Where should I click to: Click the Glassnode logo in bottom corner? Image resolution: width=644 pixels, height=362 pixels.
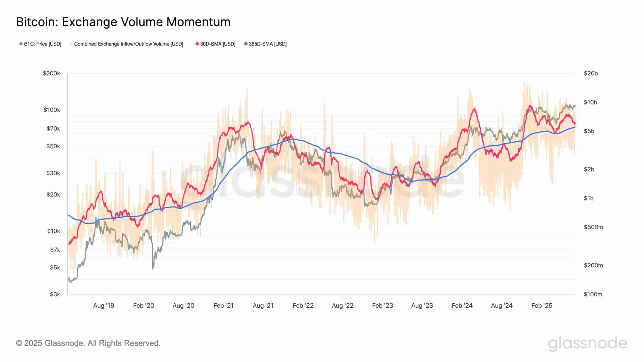coord(587,343)
